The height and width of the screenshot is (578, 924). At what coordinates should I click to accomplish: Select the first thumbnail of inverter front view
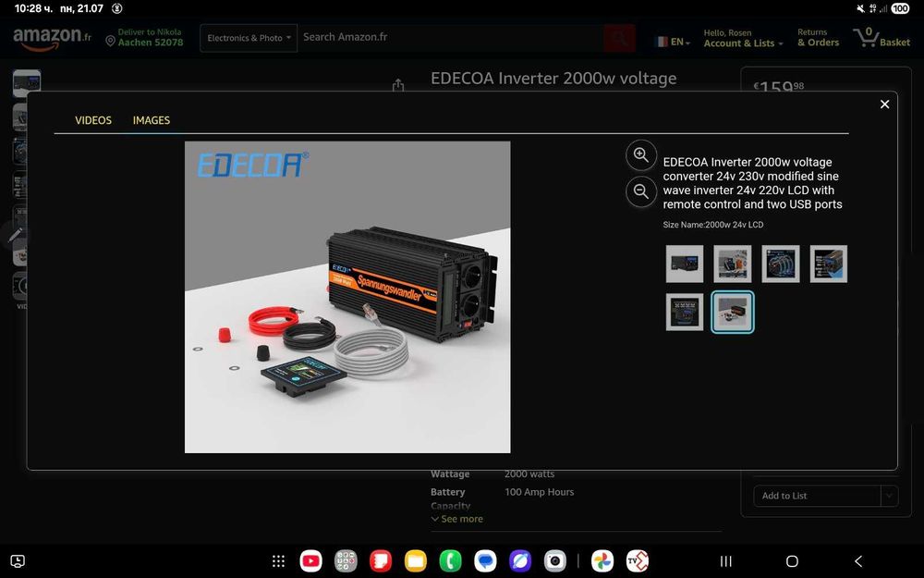coord(684,264)
